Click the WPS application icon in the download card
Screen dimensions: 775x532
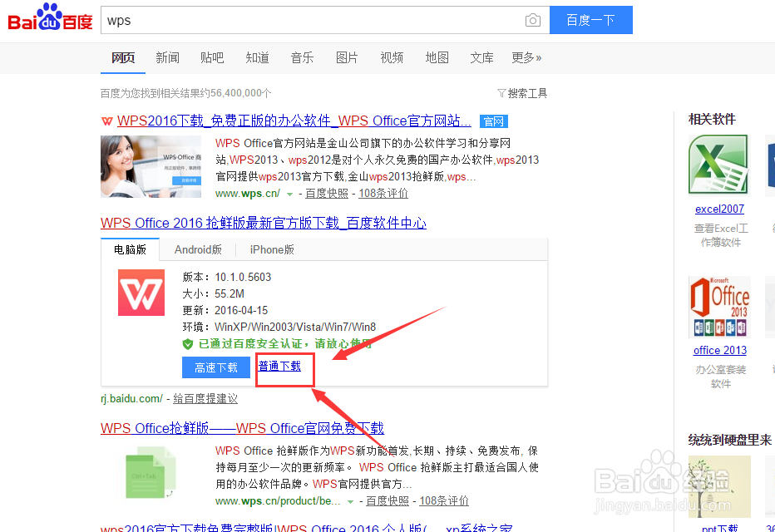pyautogui.click(x=141, y=293)
